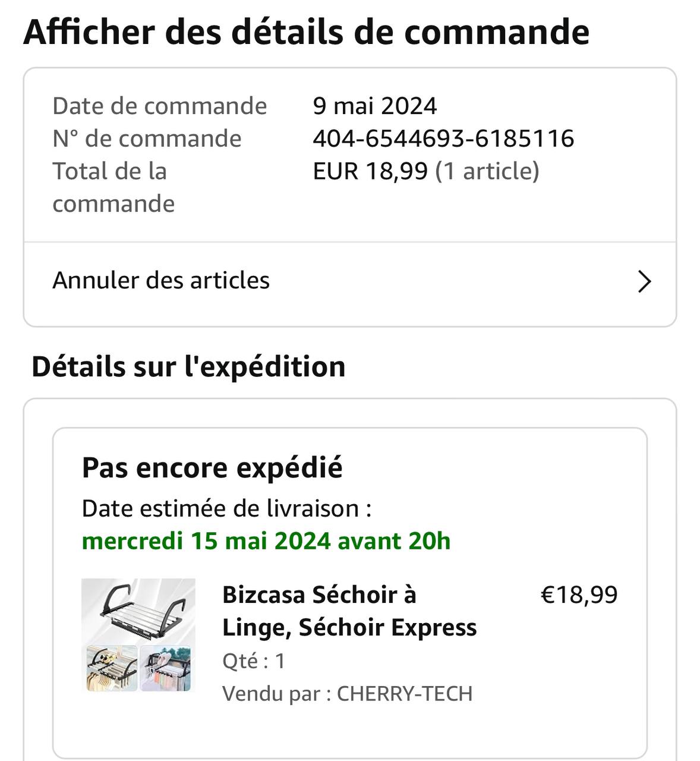Click the Date de commande label
Image resolution: width=700 pixels, height=761 pixels.
(x=159, y=106)
